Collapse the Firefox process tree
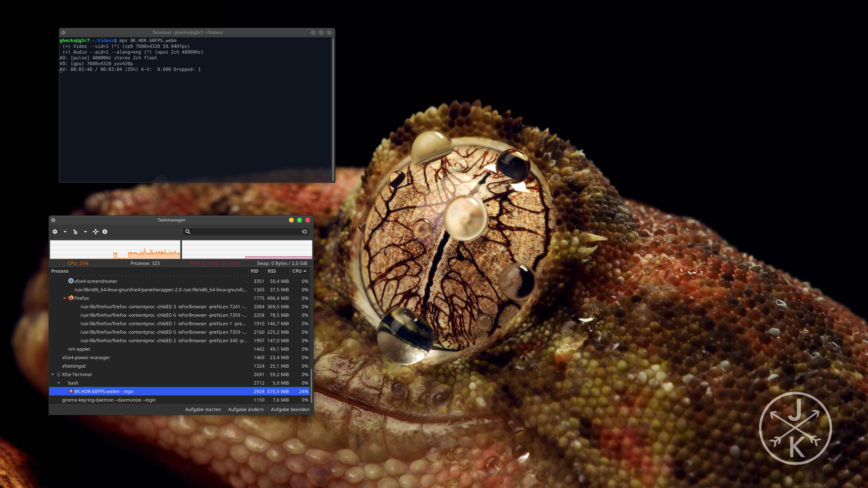This screenshot has height=488, width=868. [x=64, y=298]
